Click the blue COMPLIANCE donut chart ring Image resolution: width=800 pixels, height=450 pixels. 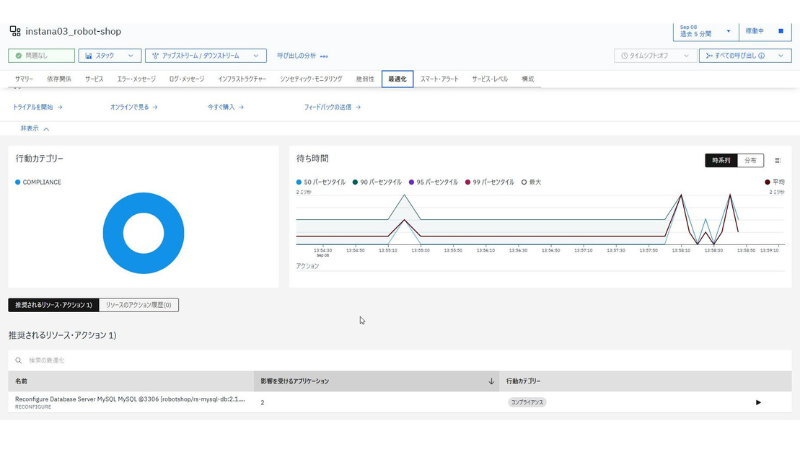[x=113, y=233]
